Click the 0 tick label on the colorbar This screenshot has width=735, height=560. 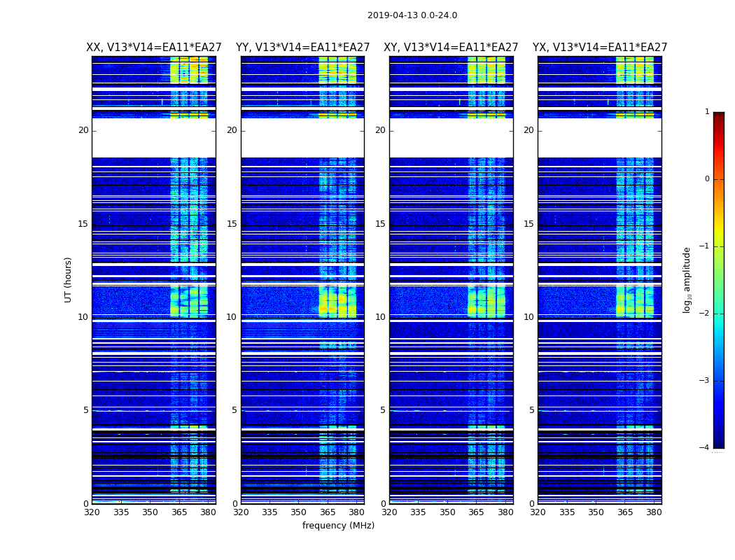[x=706, y=179]
